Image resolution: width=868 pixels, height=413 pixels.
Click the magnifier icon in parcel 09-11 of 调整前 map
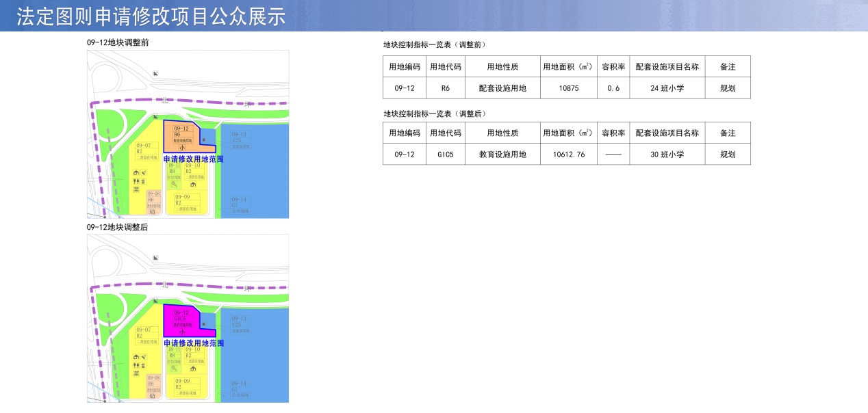coord(174,184)
